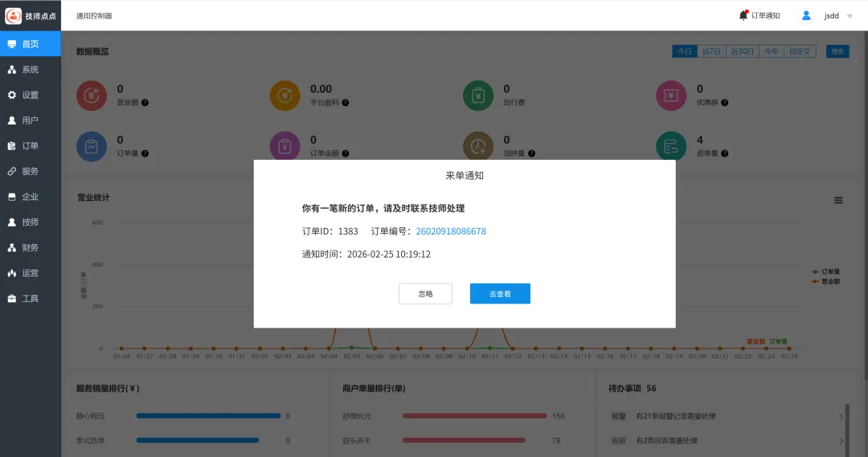The image size is (868, 457).
Task: Toggle the 订单量 legend series
Action: 825,272
